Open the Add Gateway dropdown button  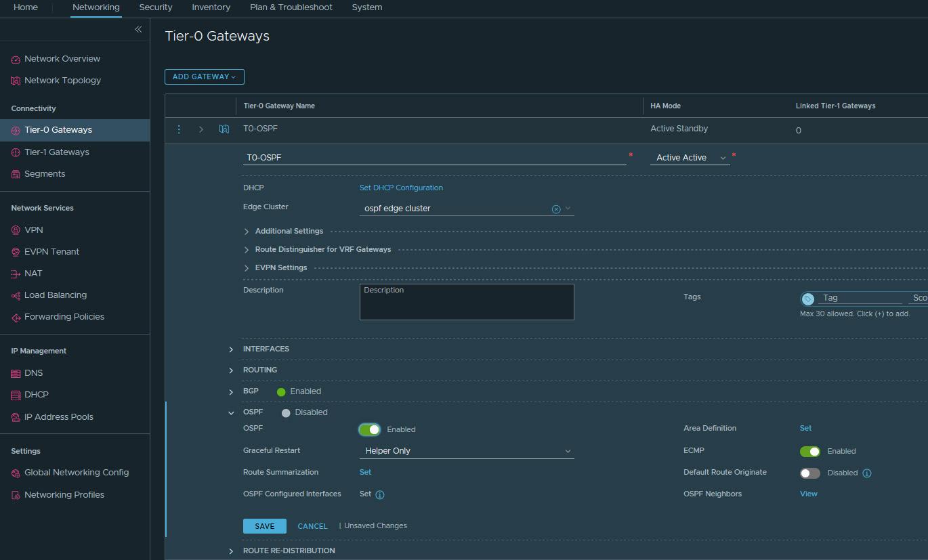pos(205,77)
